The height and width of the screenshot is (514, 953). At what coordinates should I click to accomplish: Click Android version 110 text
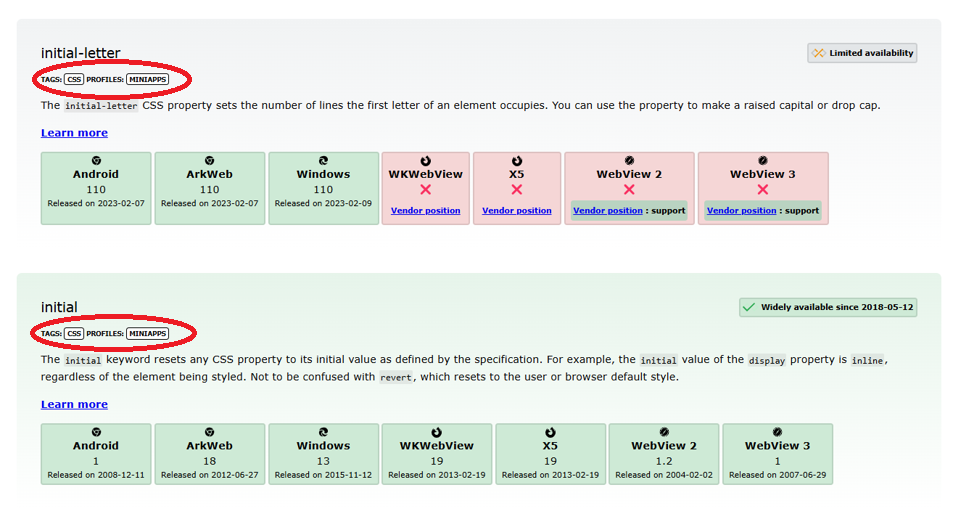[x=96, y=190]
